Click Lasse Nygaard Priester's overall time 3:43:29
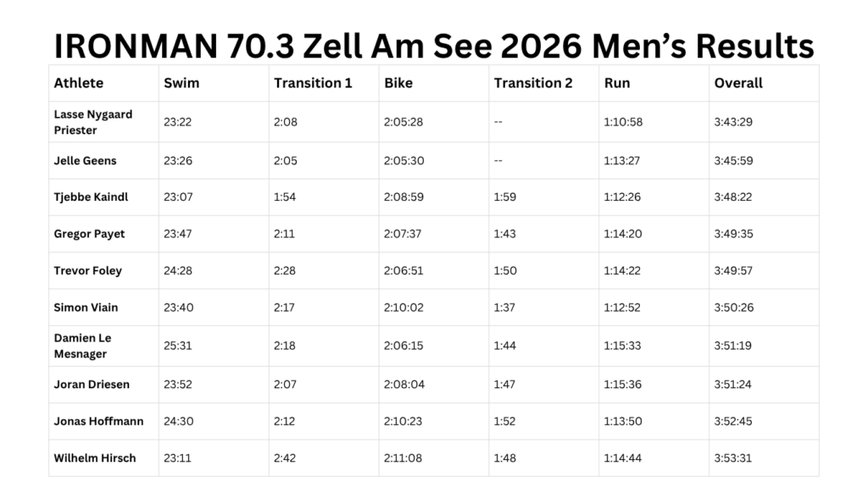 pyautogui.click(x=733, y=122)
